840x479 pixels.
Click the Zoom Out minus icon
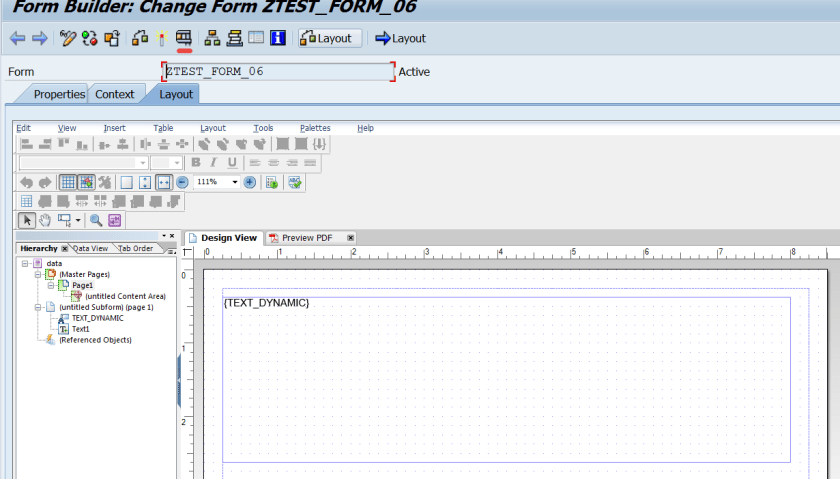(182, 182)
